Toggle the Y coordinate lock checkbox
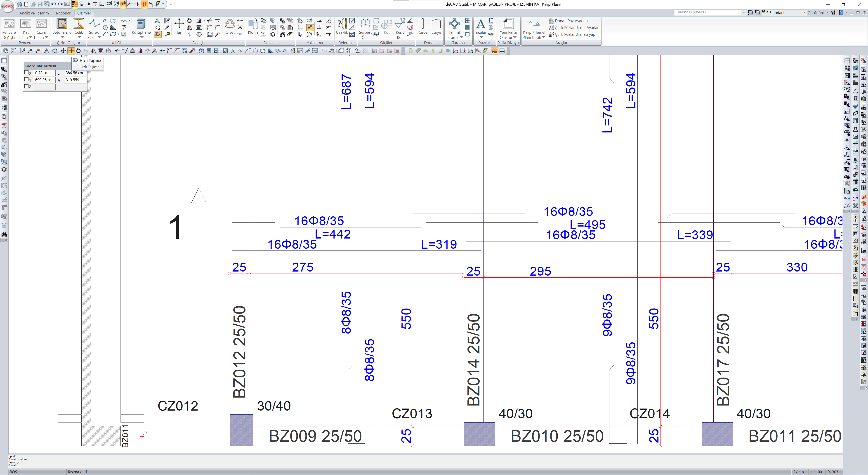This screenshot has width=868, height=475. pos(27,80)
